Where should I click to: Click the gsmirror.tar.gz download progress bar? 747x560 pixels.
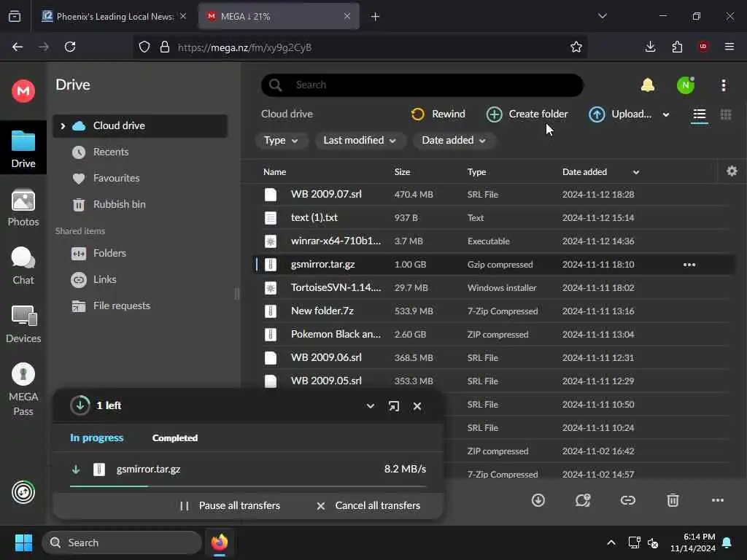[x=248, y=486]
